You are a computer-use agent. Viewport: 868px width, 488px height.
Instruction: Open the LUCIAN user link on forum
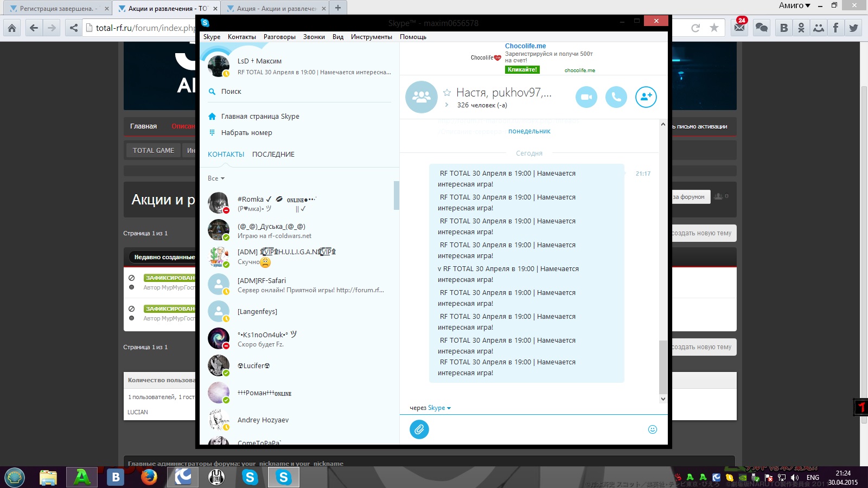point(138,412)
